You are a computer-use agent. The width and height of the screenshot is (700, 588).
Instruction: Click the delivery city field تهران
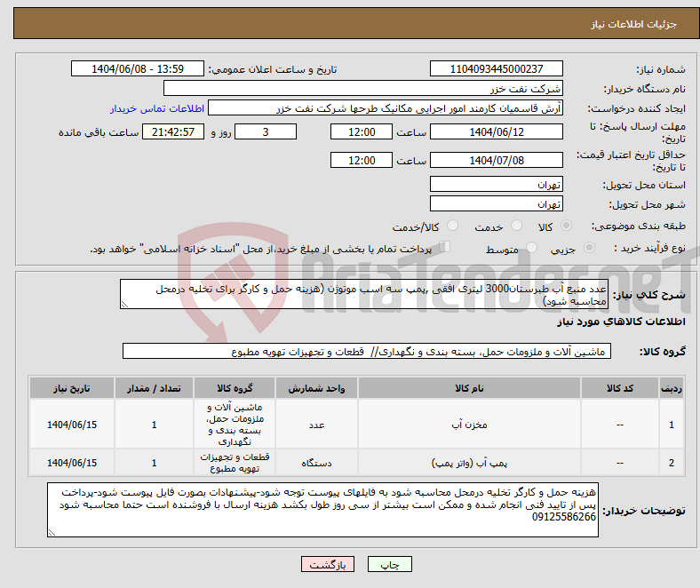click(x=497, y=203)
